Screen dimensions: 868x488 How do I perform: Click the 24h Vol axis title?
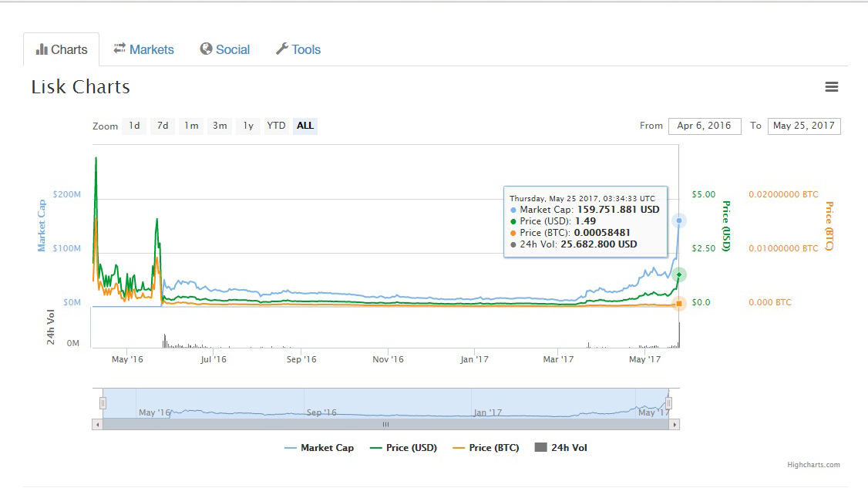[50, 328]
